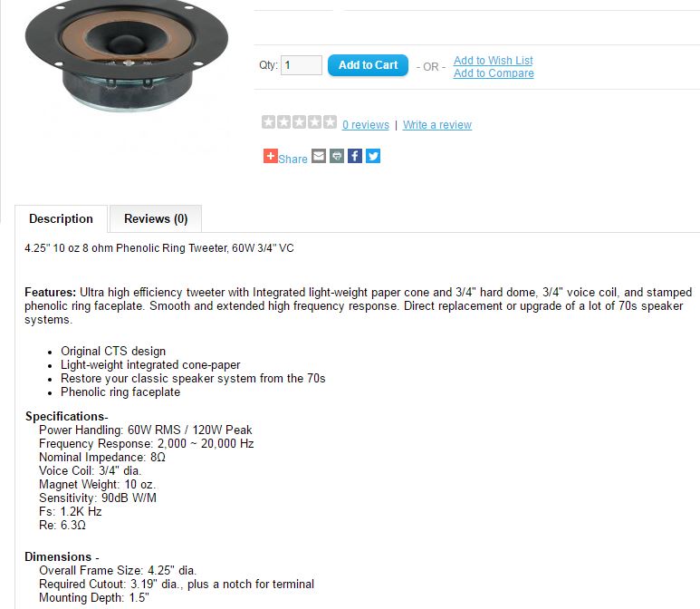This screenshot has width=700, height=609.
Task: Click the second rating star
Action: tap(284, 122)
